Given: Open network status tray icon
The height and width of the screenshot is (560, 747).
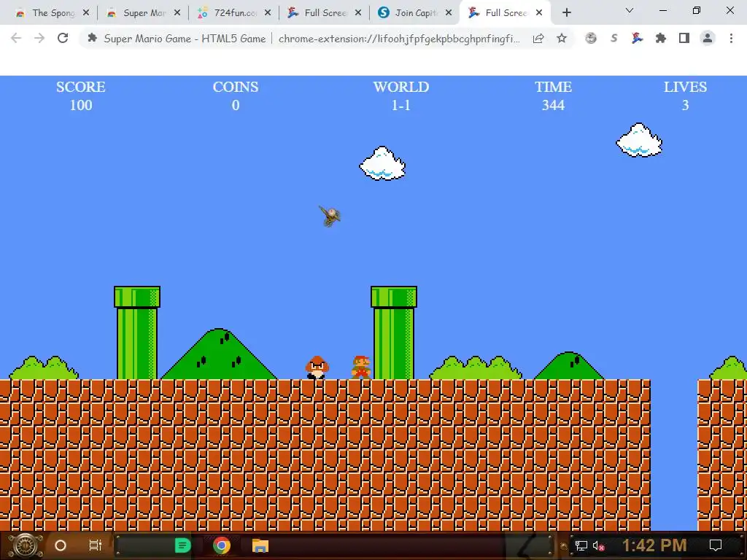Looking at the screenshot, I should pos(581,545).
